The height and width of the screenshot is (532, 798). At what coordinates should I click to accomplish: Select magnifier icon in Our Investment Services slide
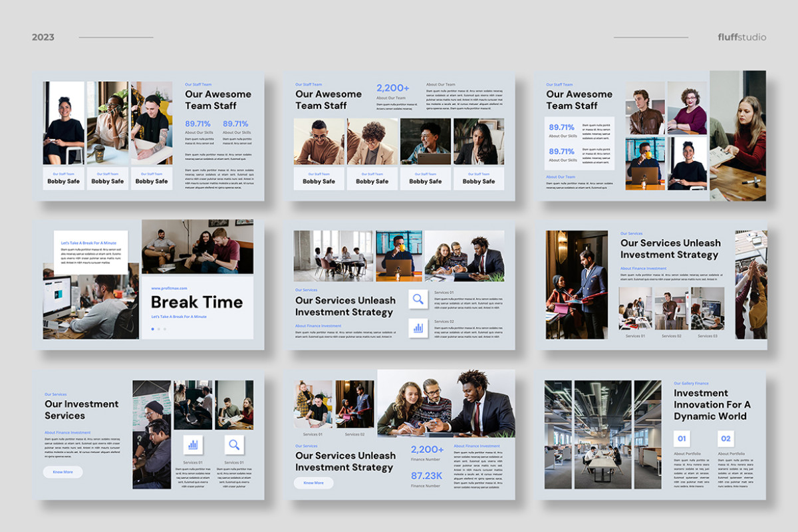click(234, 445)
